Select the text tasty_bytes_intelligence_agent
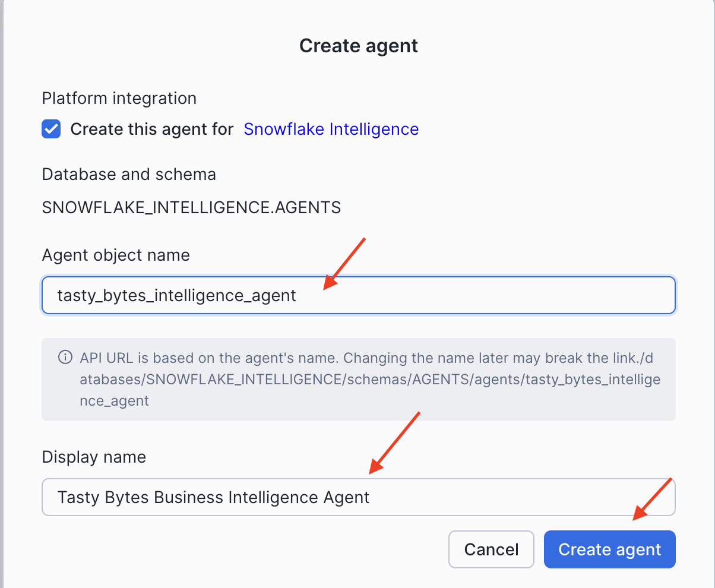The height and width of the screenshot is (588, 715). click(x=176, y=295)
